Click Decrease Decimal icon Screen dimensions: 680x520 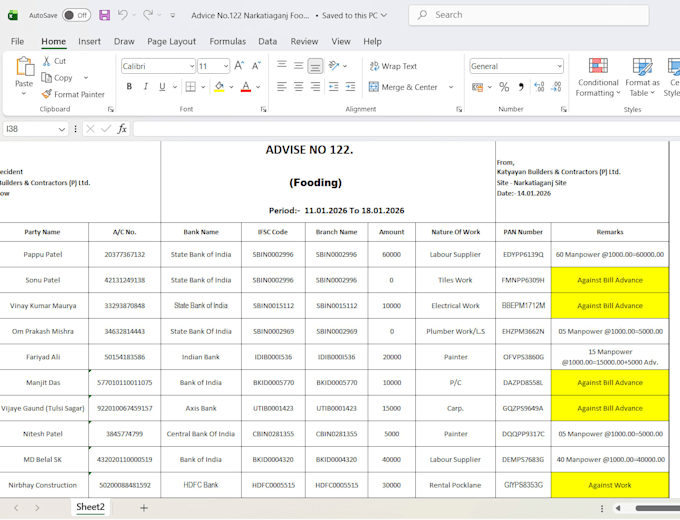[556, 87]
